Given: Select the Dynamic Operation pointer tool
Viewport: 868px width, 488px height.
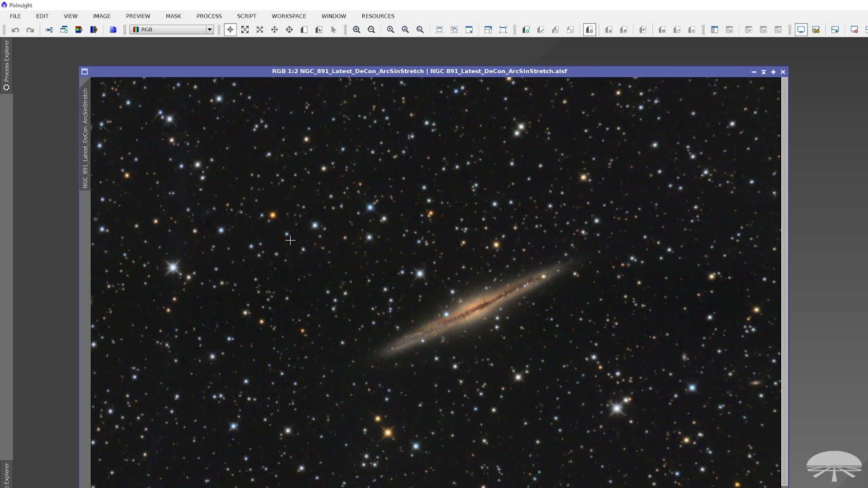Looking at the screenshot, I should pyautogui.click(x=334, y=30).
